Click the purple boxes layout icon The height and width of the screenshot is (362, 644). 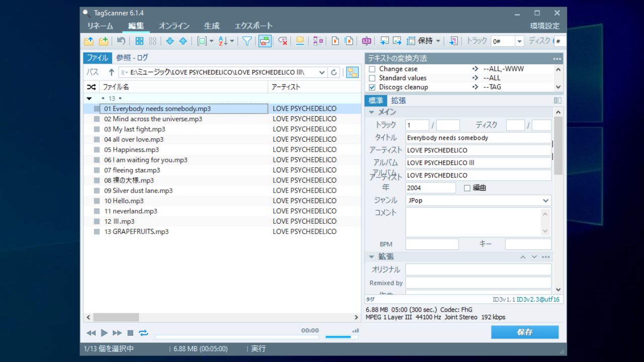(x=318, y=41)
